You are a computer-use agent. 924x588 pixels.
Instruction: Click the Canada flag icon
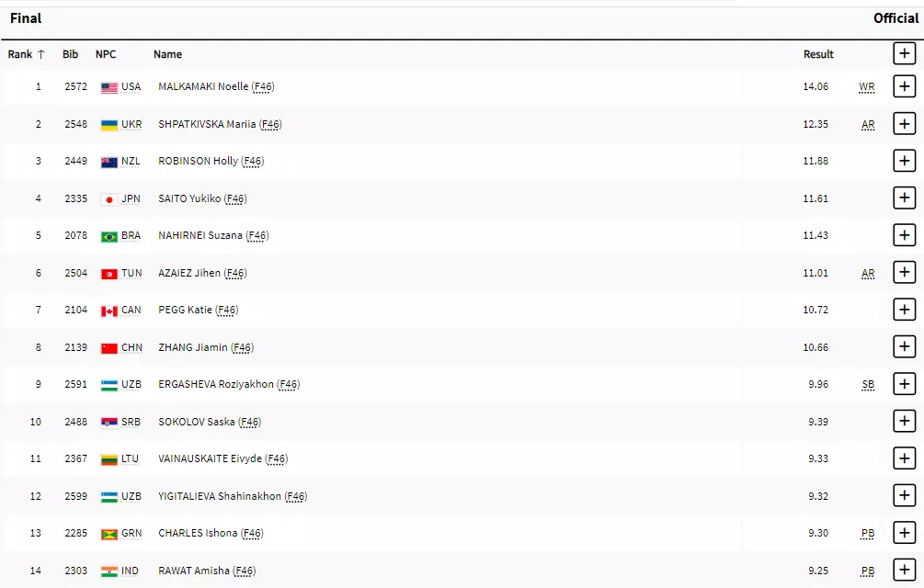[x=109, y=311]
